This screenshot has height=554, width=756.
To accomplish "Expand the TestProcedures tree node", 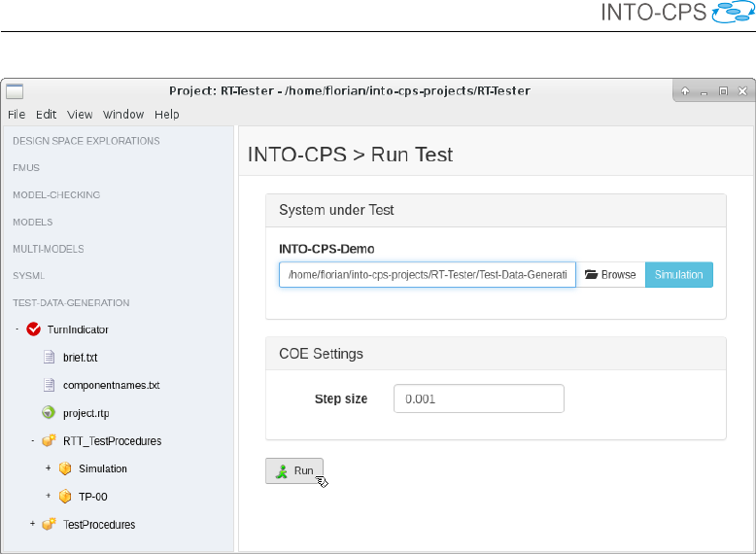I will pyautogui.click(x=33, y=525).
